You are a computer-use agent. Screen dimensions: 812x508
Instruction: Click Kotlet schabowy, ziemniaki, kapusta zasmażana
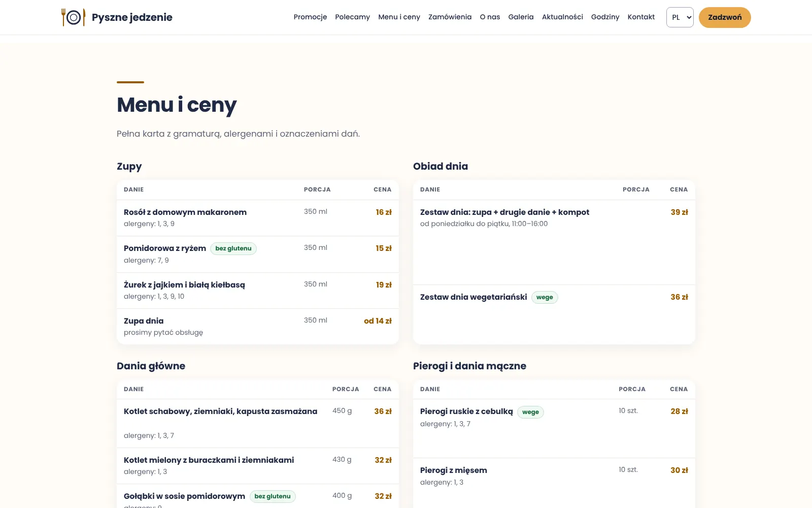click(220, 411)
